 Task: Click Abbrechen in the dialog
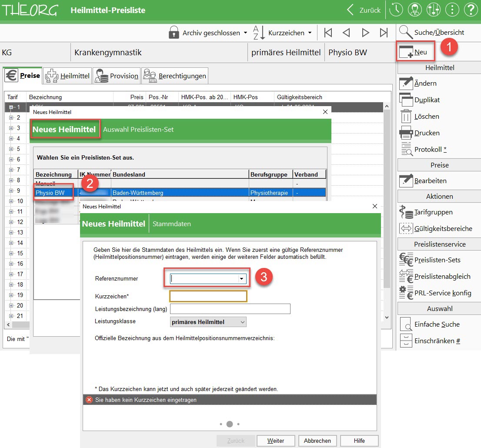[317, 441]
